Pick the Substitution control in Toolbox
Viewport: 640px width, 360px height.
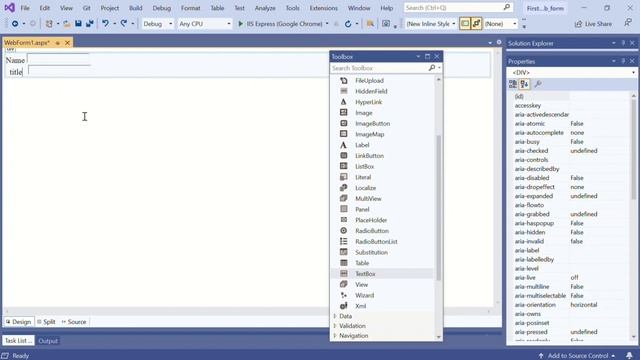point(371,252)
